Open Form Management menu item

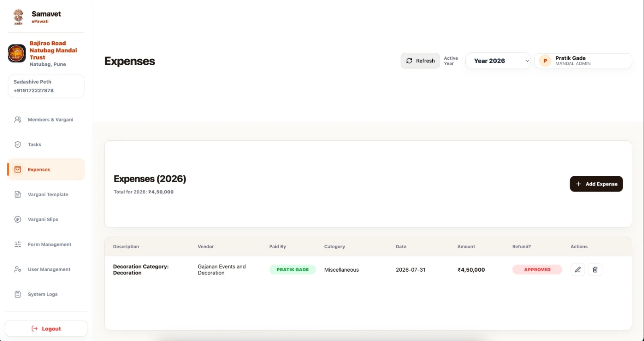46,245
